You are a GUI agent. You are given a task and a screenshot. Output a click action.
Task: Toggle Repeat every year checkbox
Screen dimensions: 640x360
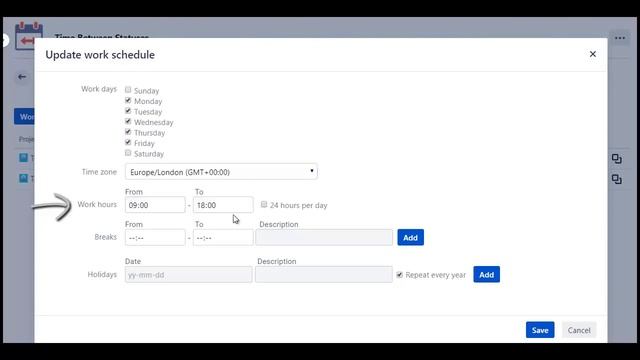pyautogui.click(x=400, y=275)
